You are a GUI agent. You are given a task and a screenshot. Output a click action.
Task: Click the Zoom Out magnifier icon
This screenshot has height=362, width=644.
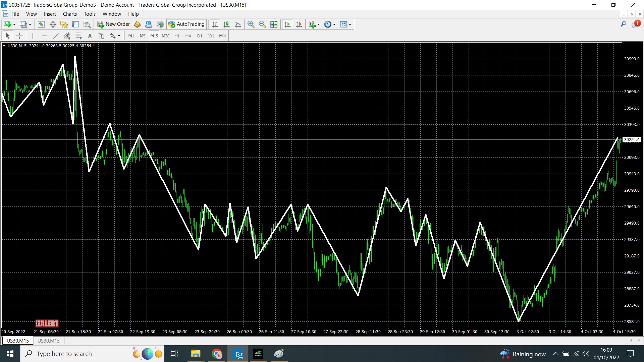[x=262, y=24]
